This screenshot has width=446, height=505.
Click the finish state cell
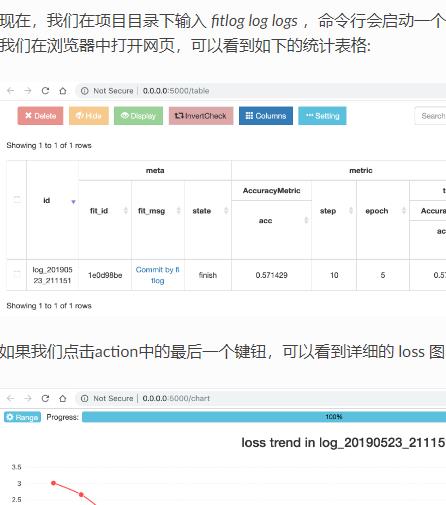coord(208,275)
